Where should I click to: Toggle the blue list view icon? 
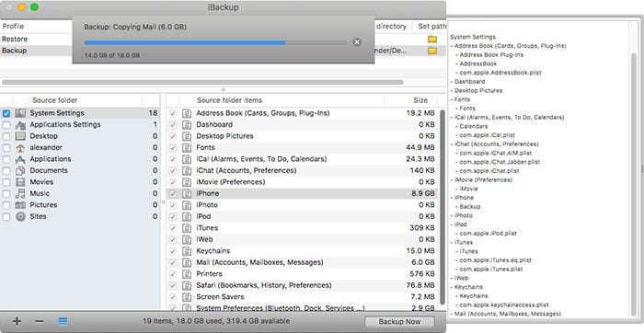click(63, 321)
